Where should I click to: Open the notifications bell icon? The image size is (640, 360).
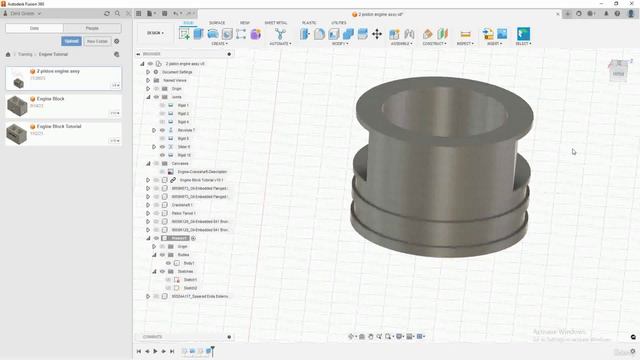606,13
